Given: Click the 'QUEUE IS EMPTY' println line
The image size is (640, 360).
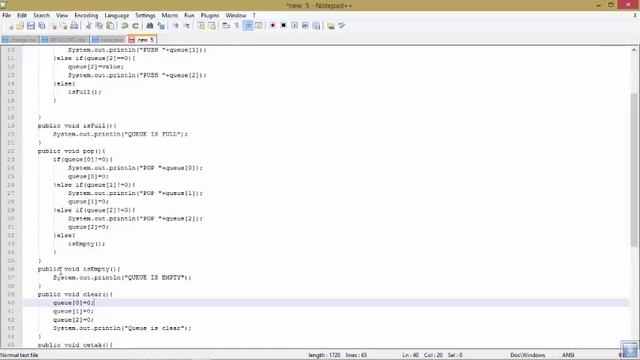Looking at the screenshot, I should (122, 278).
